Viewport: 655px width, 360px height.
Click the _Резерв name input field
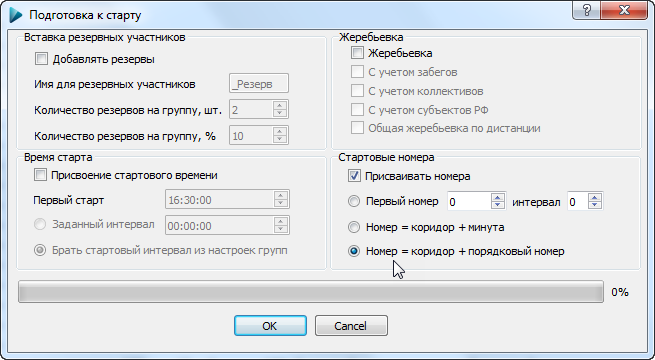point(259,84)
